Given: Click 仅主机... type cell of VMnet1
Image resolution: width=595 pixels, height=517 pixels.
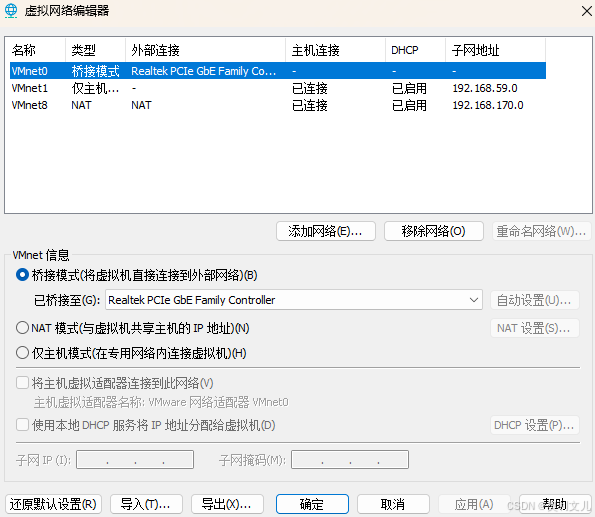Looking at the screenshot, I should pos(95,88).
